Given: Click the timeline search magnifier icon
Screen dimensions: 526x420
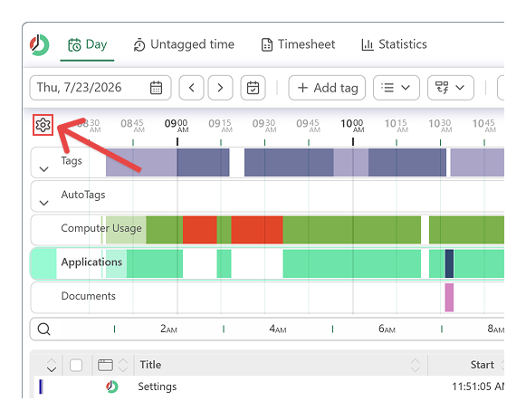Looking at the screenshot, I should click(44, 329).
